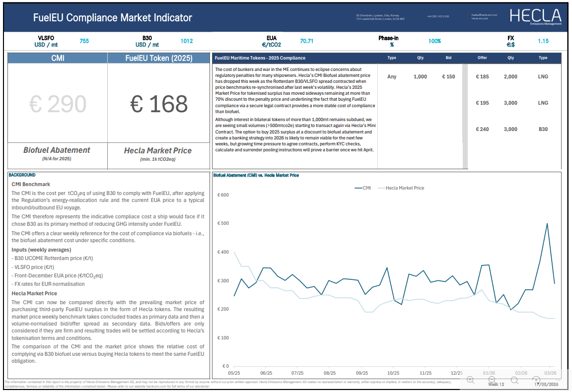Click the € 600 y-axis label
572x392 pixels.
[x=223, y=195]
